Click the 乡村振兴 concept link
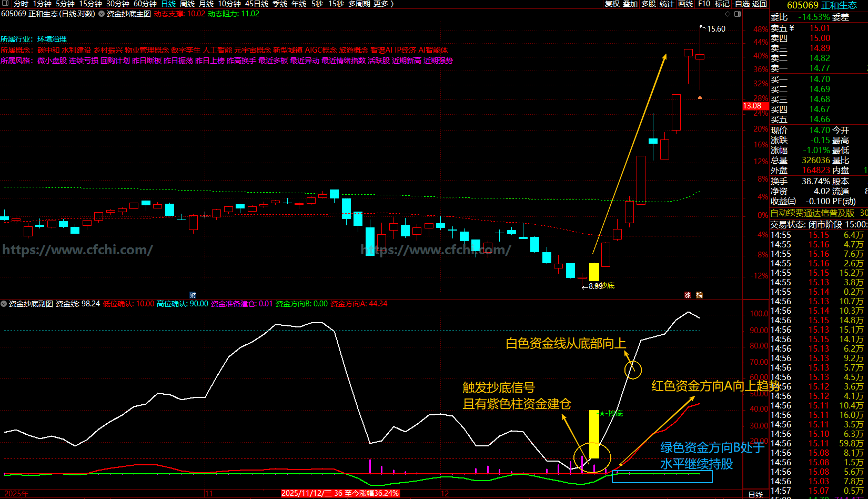868x499 pixels. tap(108, 50)
